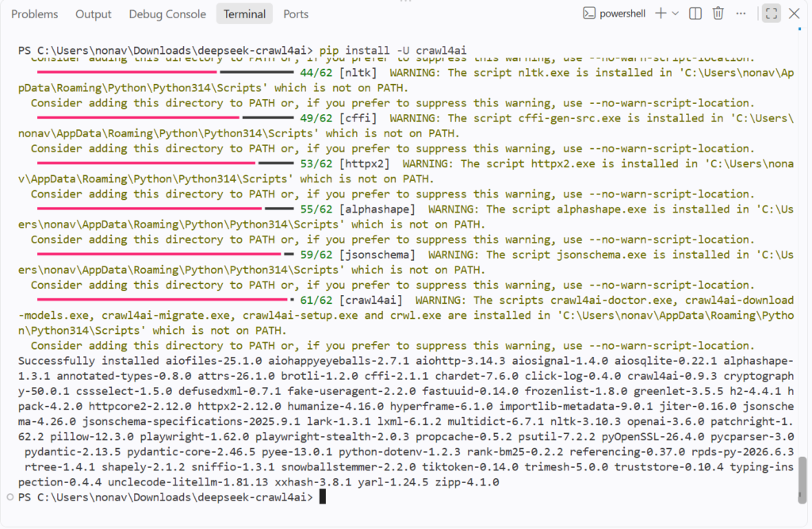Open the Ports tab
812x529 pixels.
coord(296,14)
